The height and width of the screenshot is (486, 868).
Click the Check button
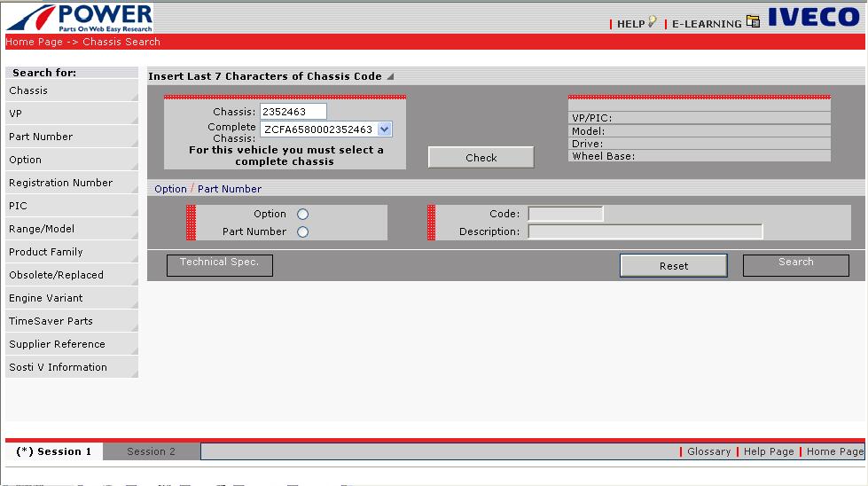click(481, 157)
